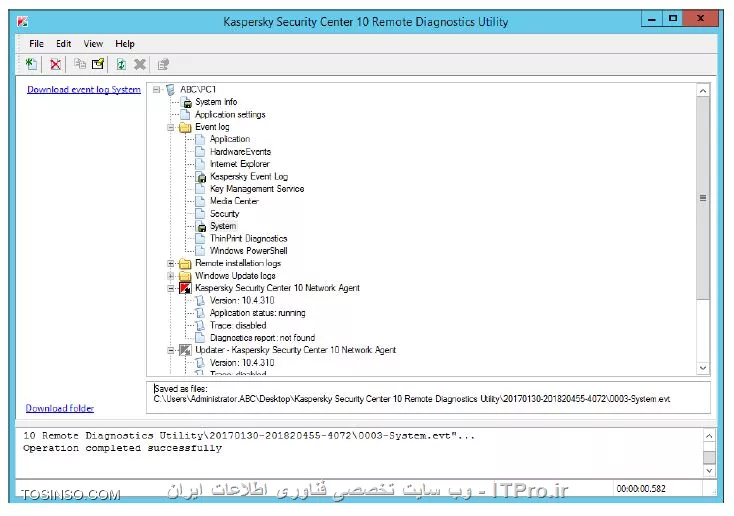Click the greyed properties toolbar icon
The height and width of the screenshot is (516, 734).
point(163,64)
